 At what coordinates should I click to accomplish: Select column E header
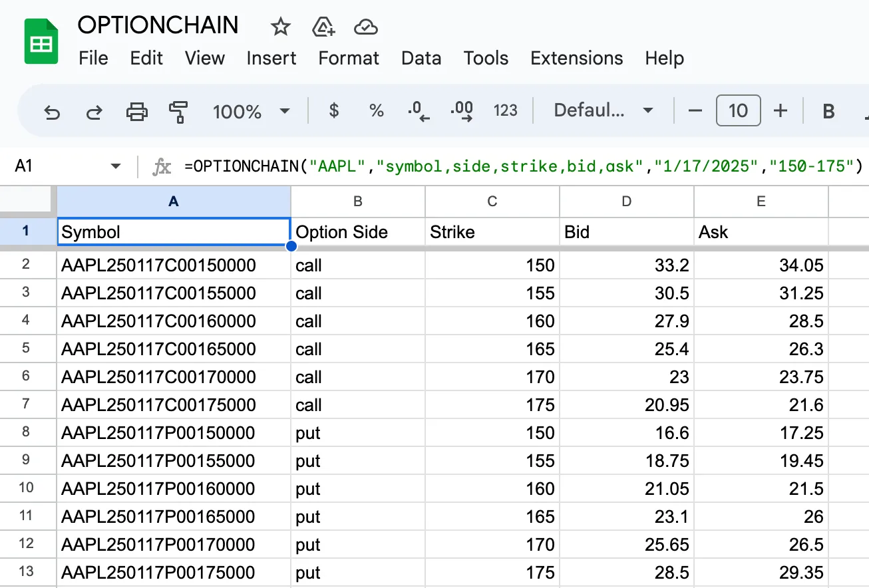(x=761, y=202)
